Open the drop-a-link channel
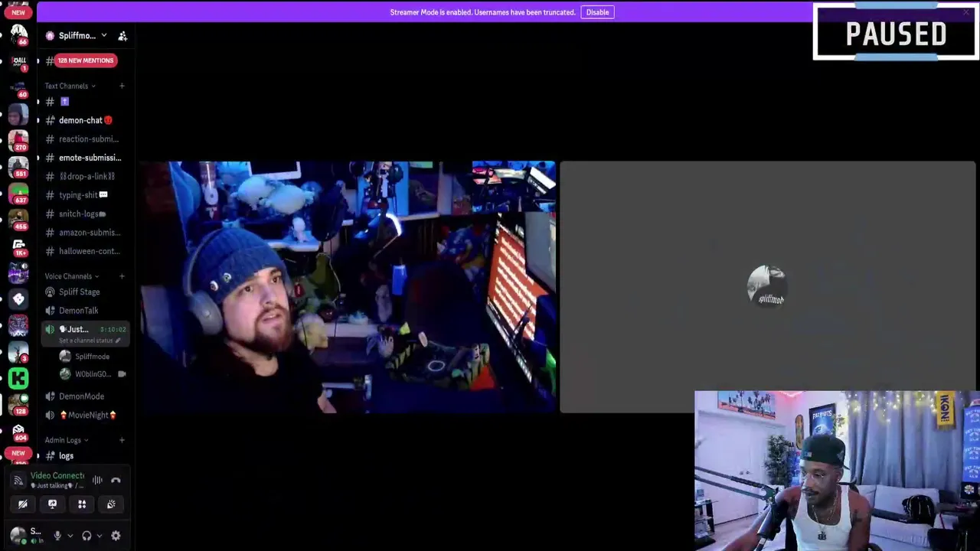980x551 pixels. 85,176
